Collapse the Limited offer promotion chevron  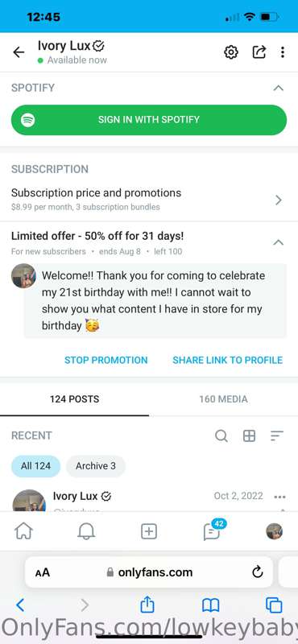click(279, 242)
